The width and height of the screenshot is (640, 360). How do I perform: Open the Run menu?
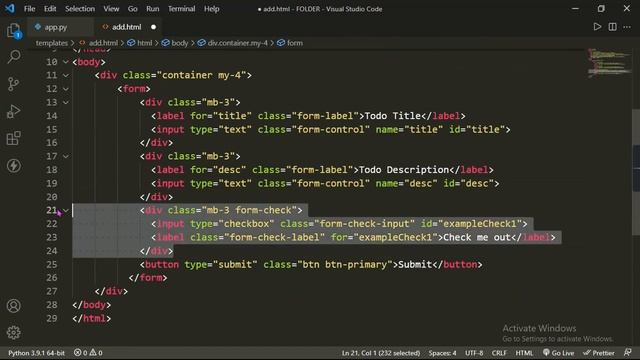153,9
